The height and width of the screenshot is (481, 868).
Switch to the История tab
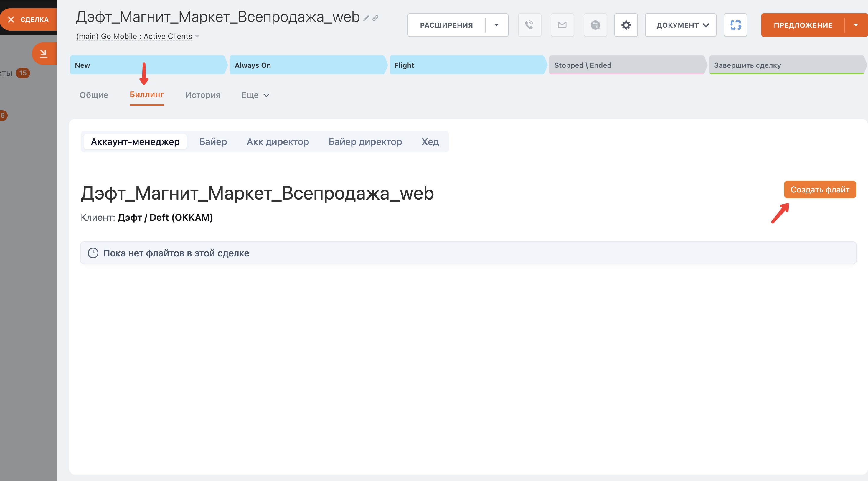tap(202, 95)
